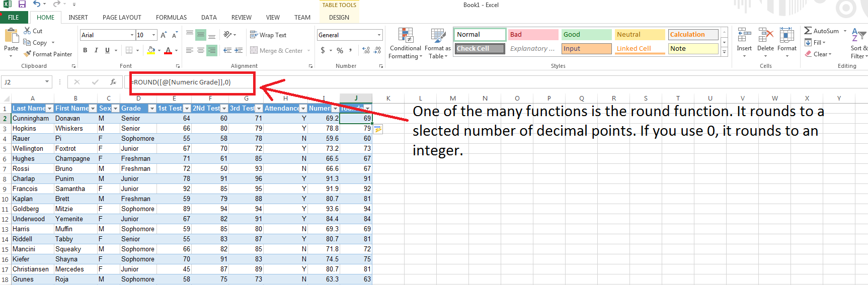
Task: Apply the Linked Cell style
Action: pyautogui.click(x=640, y=48)
